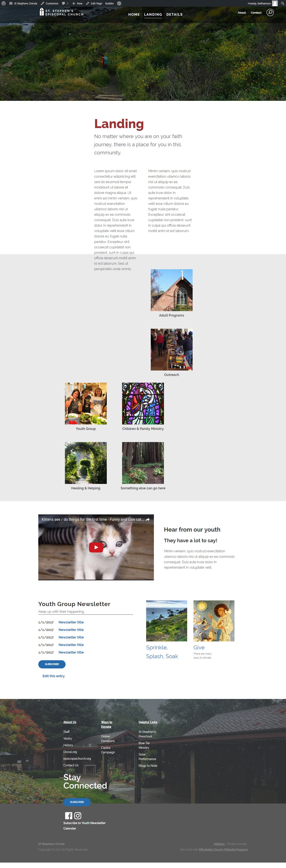The height and width of the screenshot is (868, 286).
Task: Click the share arrow on video
Action: click(148, 519)
